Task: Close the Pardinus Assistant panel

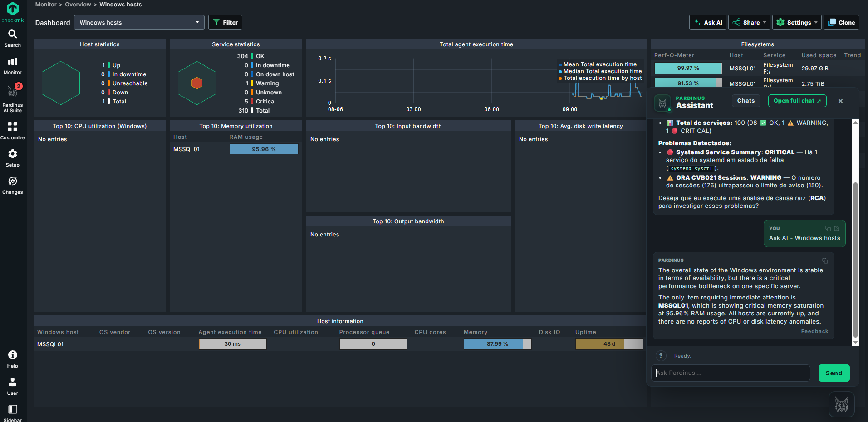Action: (840, 101)
